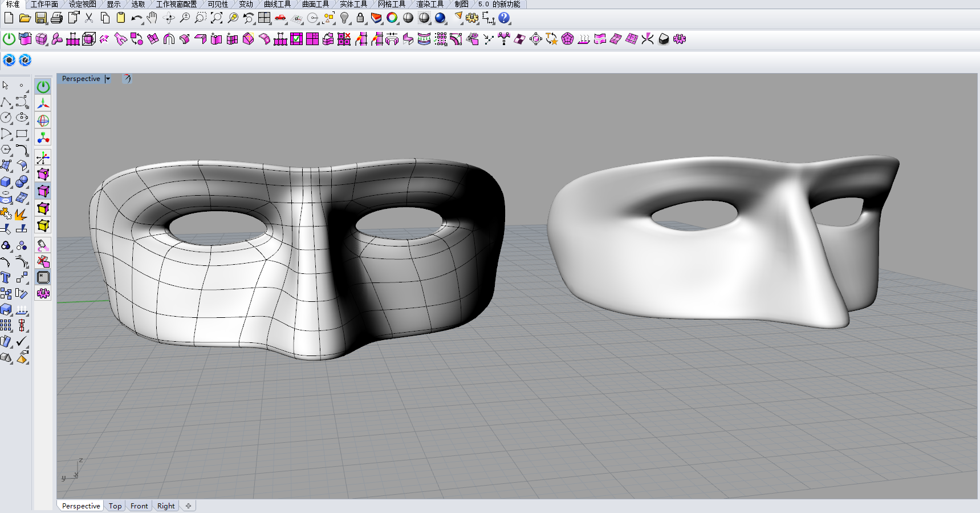Open the 网格工具 toolbar tab
980x513 pixels.
coord(392,4)
